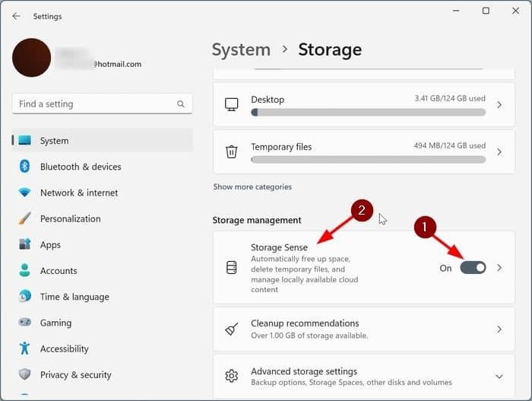The height and width of the screenshot is (401, 532).
Task: Click the Temporary files title text
Action: tap(281, 147)
